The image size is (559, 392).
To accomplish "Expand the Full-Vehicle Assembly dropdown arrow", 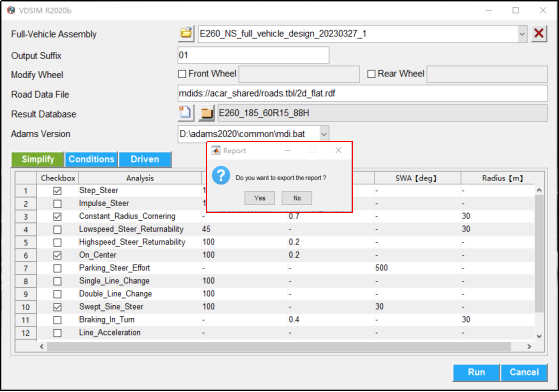I will point(522,34).
